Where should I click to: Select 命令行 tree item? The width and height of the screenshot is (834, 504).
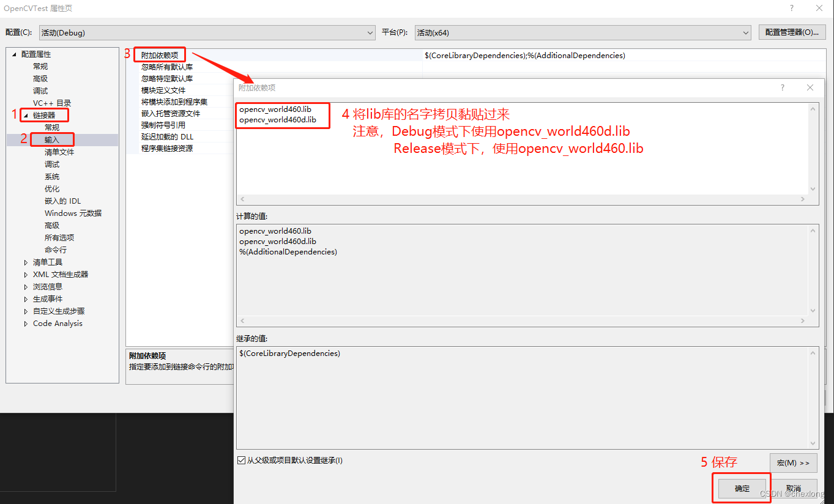[x=56, y=250]
